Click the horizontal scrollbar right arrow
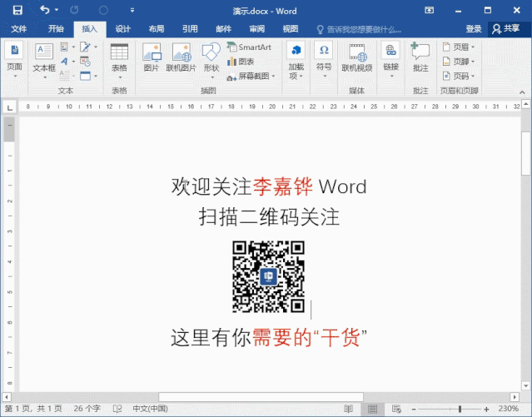The image size is (532, 417). 515,397
